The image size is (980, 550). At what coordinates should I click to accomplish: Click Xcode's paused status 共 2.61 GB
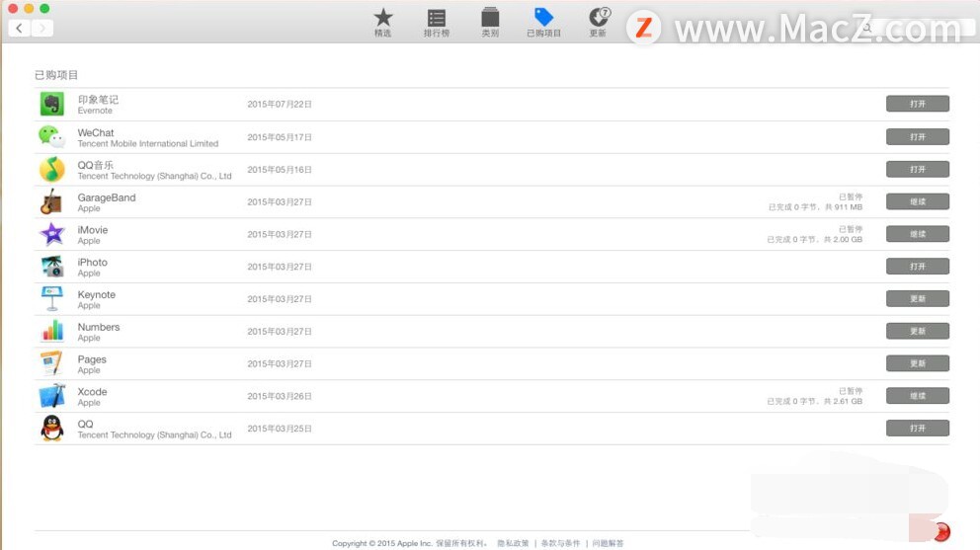(x=814, y=401)
